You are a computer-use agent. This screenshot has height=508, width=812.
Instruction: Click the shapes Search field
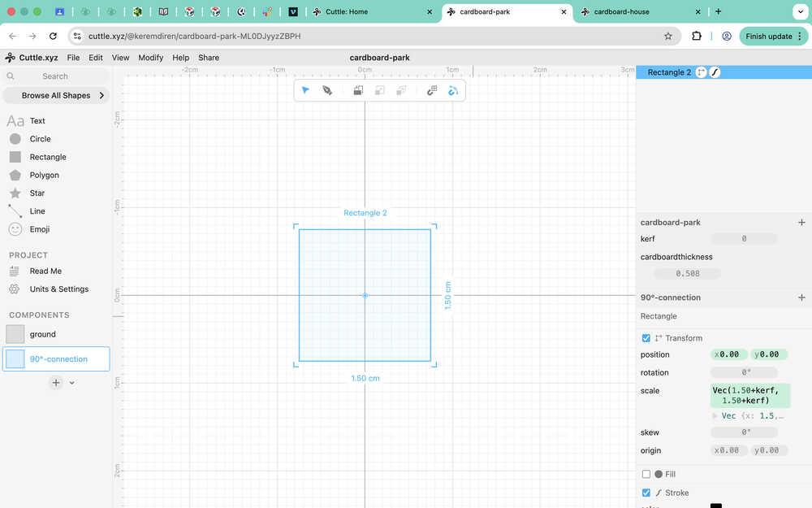pos(56,76)
